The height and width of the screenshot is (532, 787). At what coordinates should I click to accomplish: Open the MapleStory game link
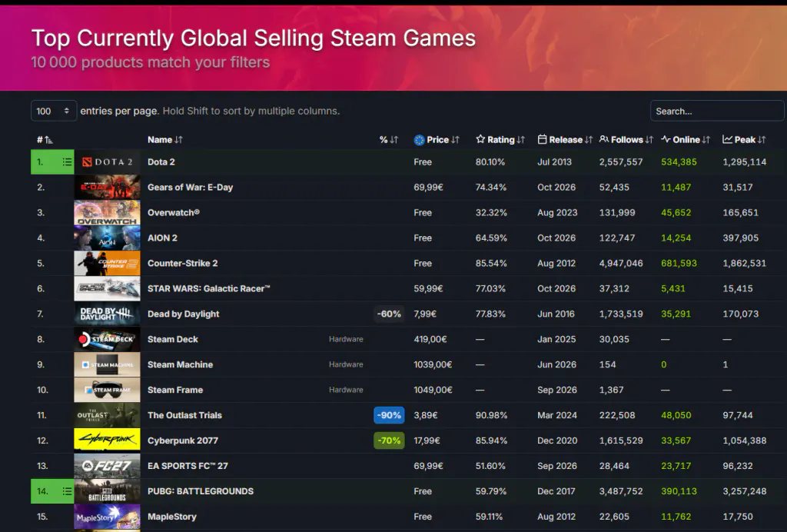click(x=171, y=517)
